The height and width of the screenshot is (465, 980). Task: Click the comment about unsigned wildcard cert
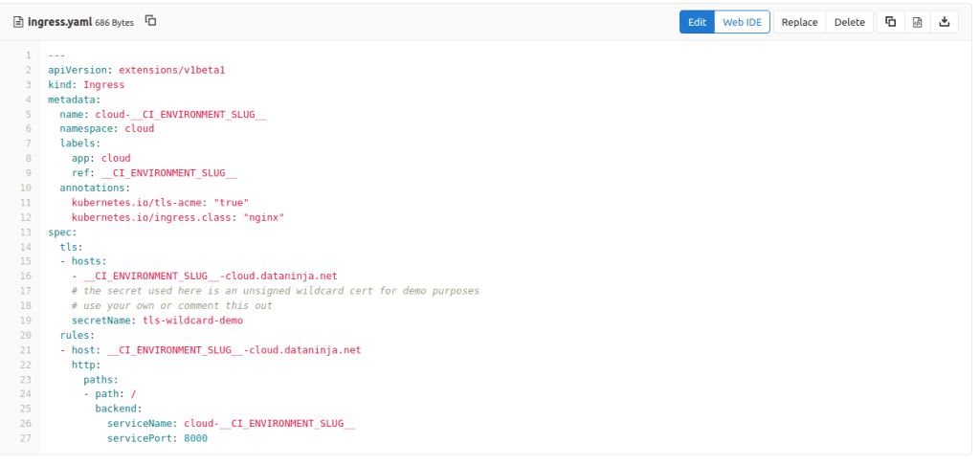275,291
